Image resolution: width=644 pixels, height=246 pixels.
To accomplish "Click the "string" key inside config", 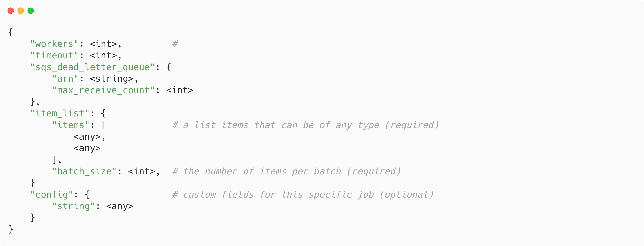I will [x=73, y=206].
